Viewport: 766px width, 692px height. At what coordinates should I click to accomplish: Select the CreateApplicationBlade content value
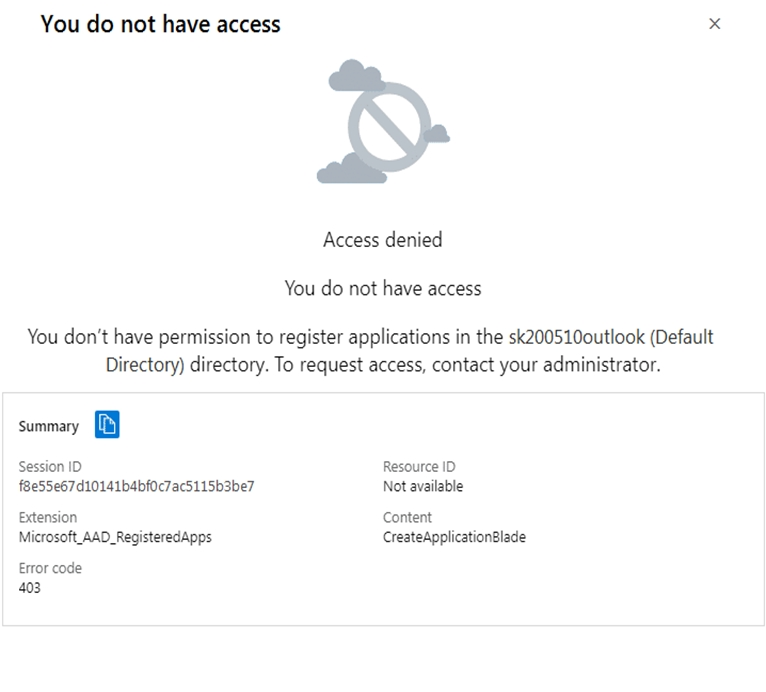[x=454, y=537]
